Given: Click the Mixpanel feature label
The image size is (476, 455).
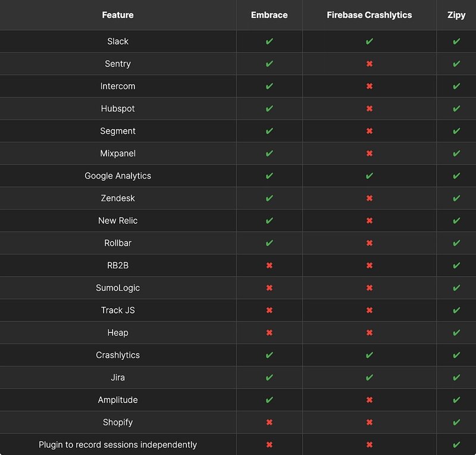Looking at the screenshot, I should (x=118, y=153).
